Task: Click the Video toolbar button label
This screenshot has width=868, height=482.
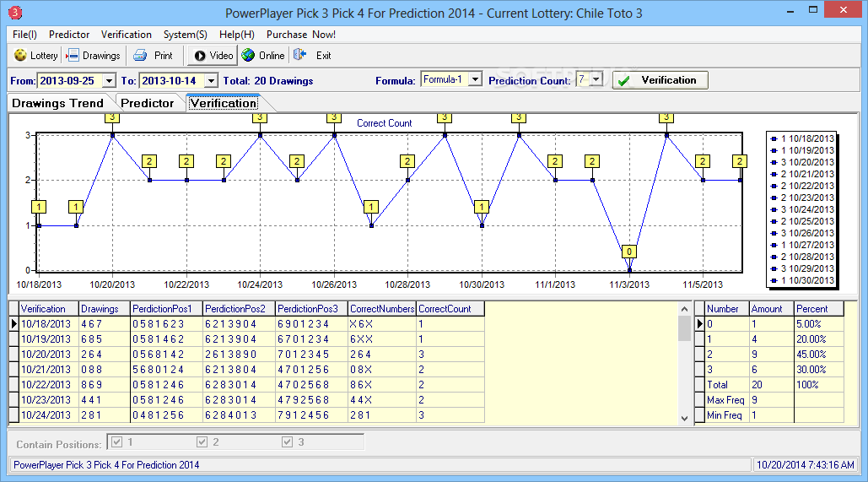Action: pyautogui.click(x=221, y=56)
